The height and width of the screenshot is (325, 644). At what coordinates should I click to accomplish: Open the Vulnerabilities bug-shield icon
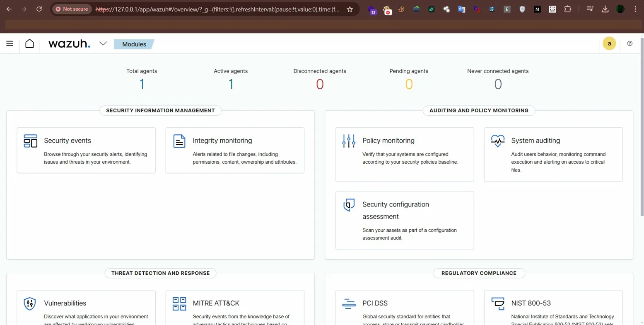coord(29,303)
